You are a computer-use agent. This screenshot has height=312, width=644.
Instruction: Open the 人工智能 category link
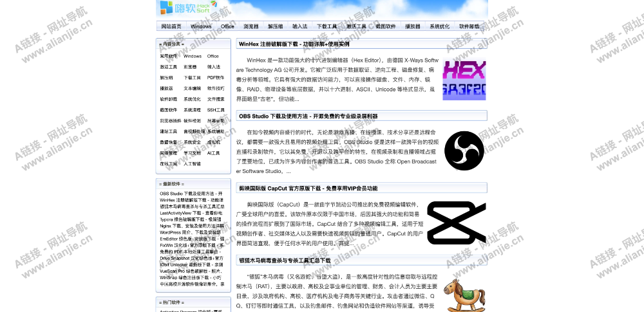point(192,164)
